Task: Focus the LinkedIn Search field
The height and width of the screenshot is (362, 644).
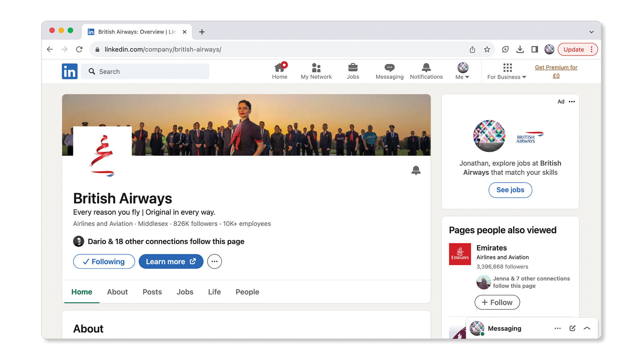Action: 145,71
